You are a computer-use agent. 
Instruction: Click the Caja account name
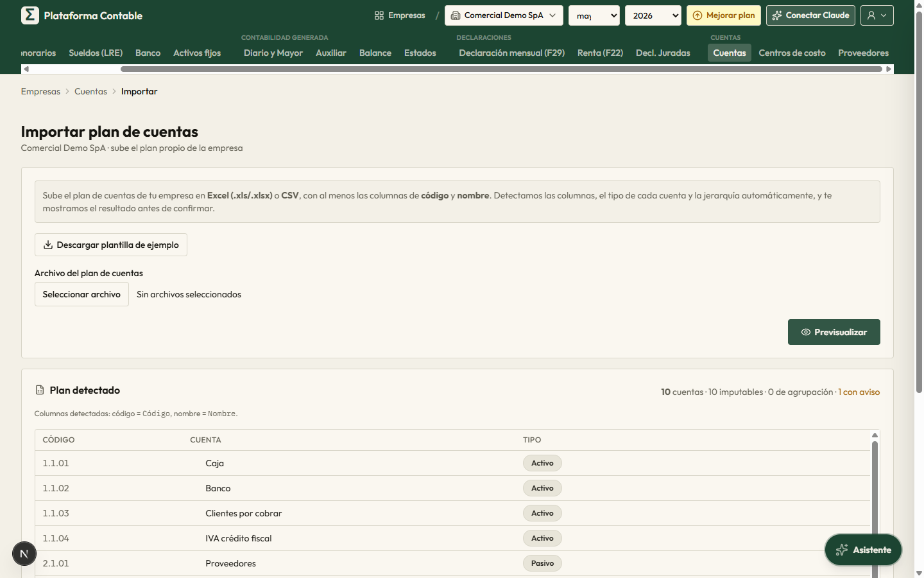click(x=214, y=463)
